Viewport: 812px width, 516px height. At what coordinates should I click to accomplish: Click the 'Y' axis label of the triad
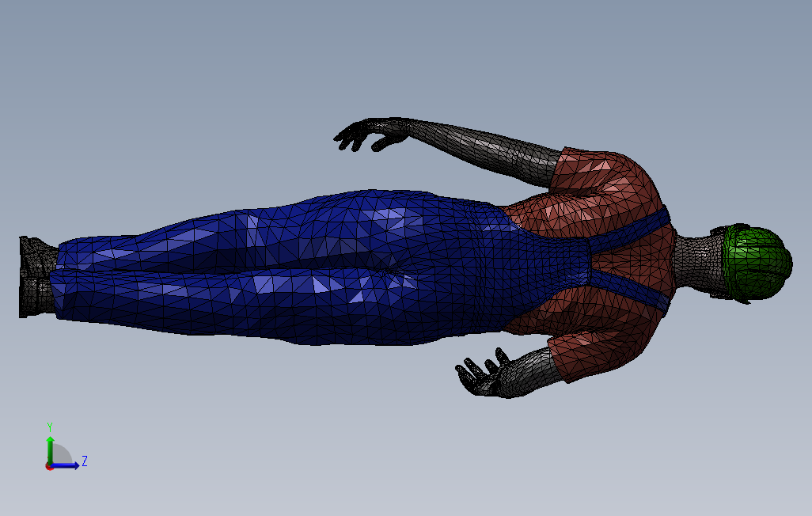(x=50, y=427)
